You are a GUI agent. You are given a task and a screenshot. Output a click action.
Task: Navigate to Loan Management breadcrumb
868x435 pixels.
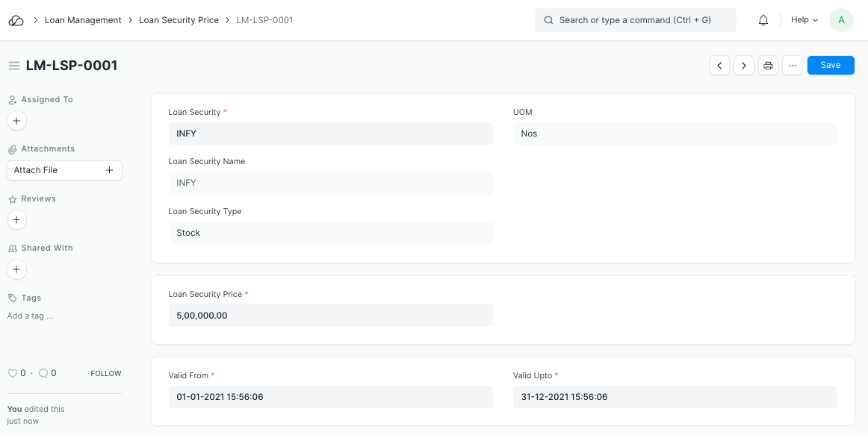(x=83, y=20)
